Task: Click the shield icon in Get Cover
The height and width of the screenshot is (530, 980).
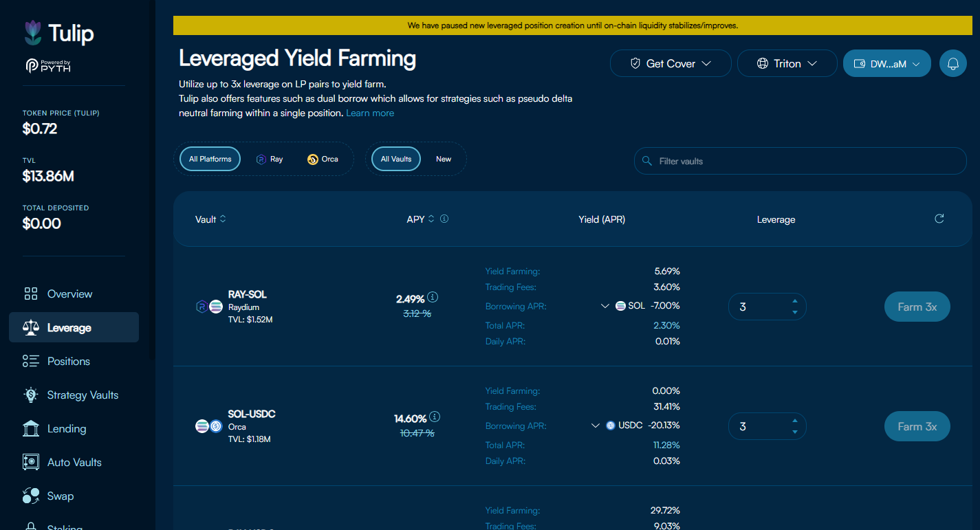Action: pyautogui.click(x=635, y=63)
